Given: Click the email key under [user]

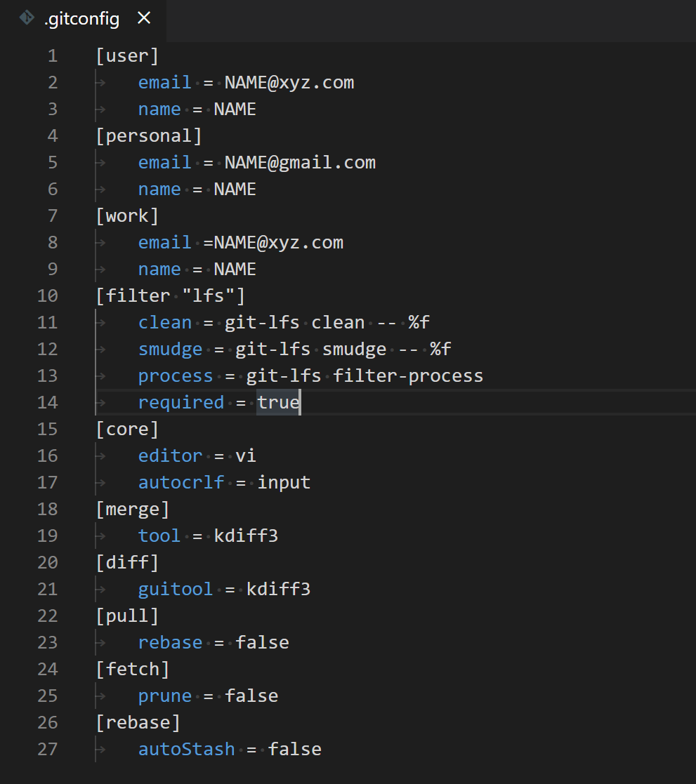Looking at the screenshot, I should tap(164, 82).
